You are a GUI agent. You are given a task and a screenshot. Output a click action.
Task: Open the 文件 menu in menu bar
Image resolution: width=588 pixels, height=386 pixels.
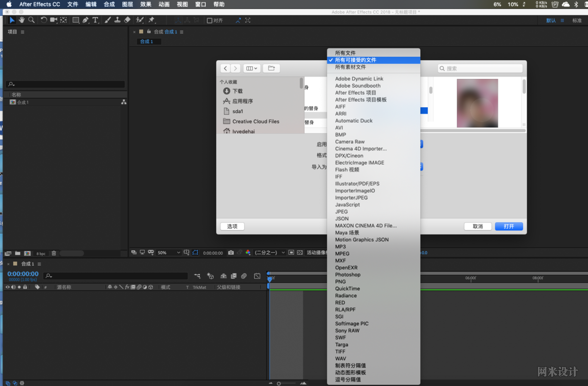tap(73, 4)
